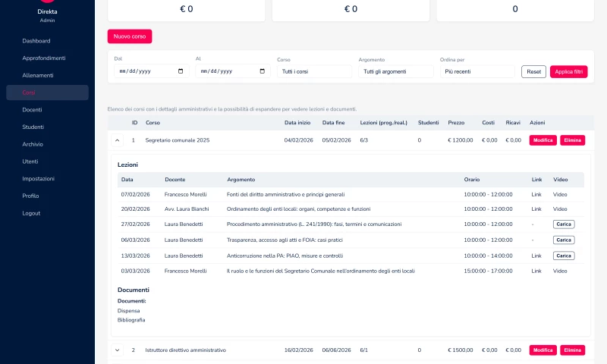The image size is (607, 364).
Task: Click Anticorruzione nella PA lesson topic
Action: click(x=285, y=256)
